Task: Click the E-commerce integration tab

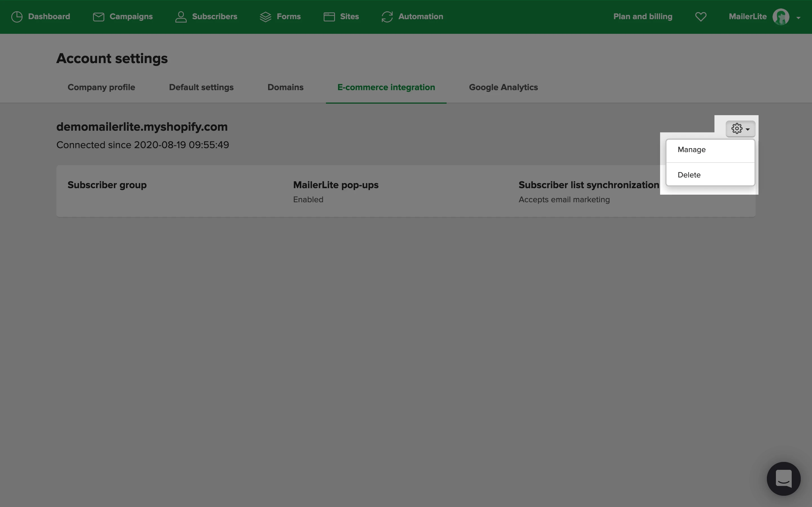Action: [386, 87]
